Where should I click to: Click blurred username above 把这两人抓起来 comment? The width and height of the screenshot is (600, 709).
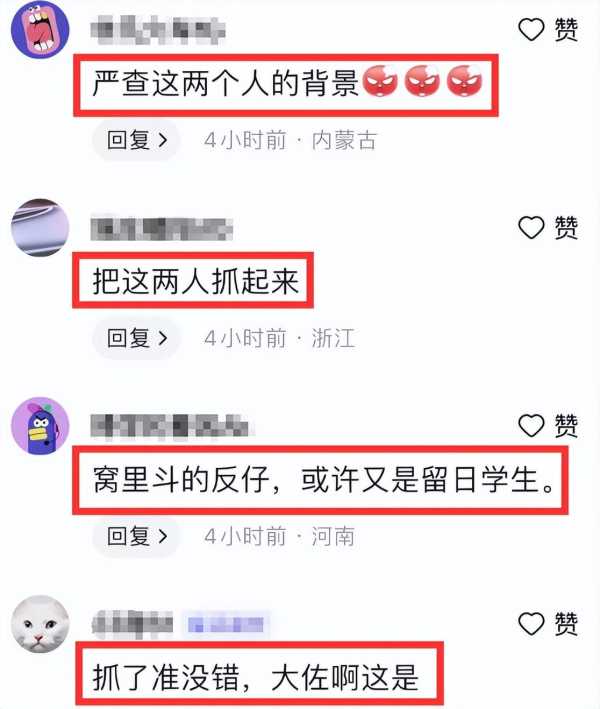(161, 229)
